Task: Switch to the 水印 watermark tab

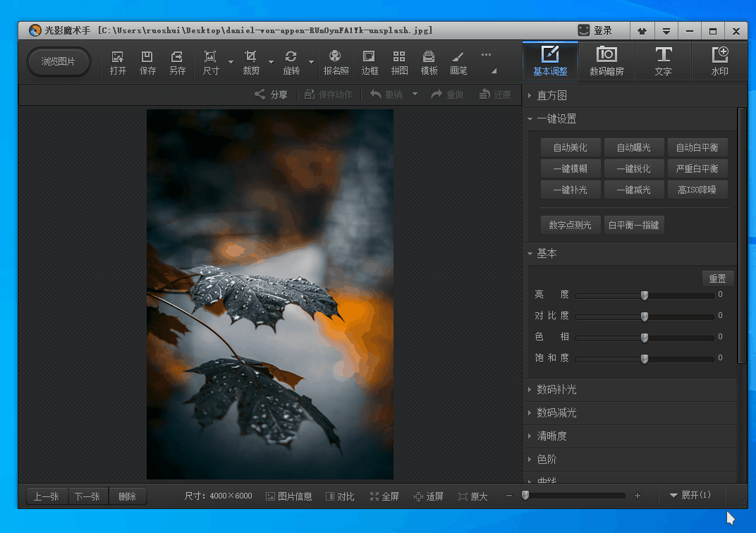Action: point(719,61)
